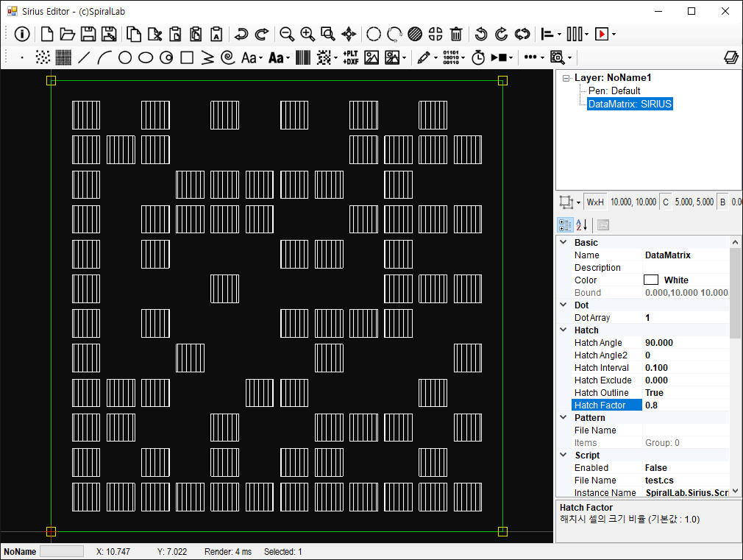Collapse the Dot property group
Image resolution: width=743 pixels, height=560 pixels.
click(x=564, y=305)
